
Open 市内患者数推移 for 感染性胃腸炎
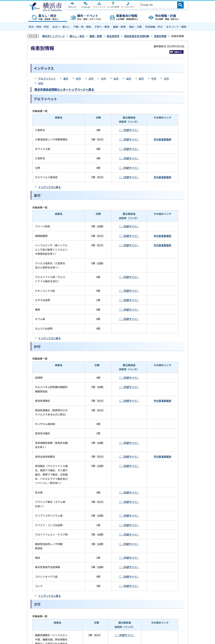click(x=162, y=401)
